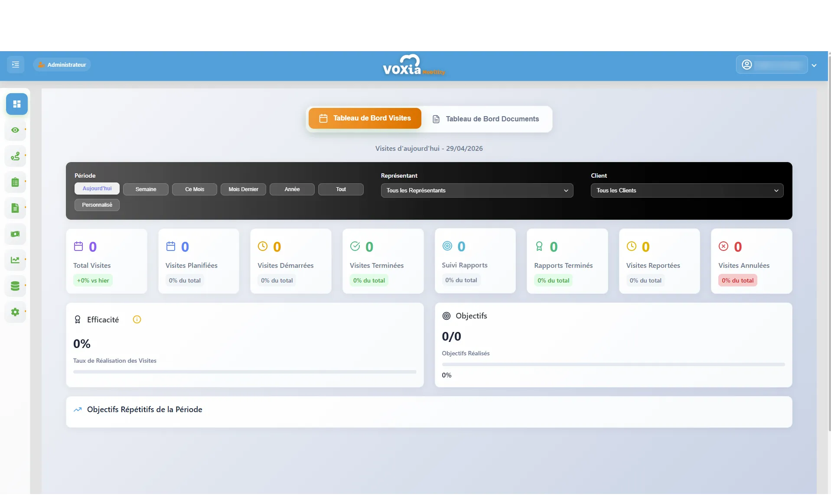Click the 0/0 objectives value
This screenshot has width=831, height=504.
coord(451,336)
